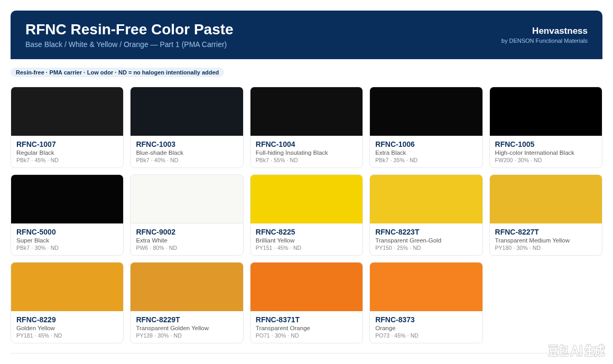
Task: Click the RFNC-8227T code label
Action: tap(517, 232)
